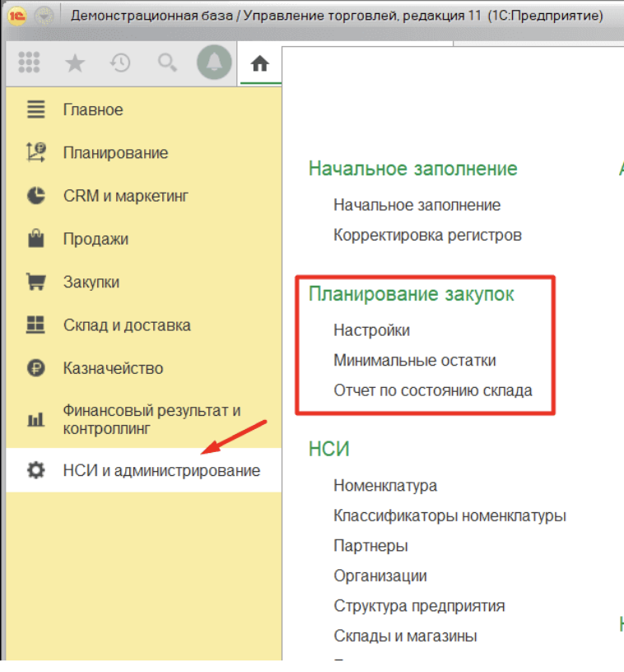The width and height of the screenshot is (624, 672).
Task: Open the History clock icon
Action: tap(121, 63)
